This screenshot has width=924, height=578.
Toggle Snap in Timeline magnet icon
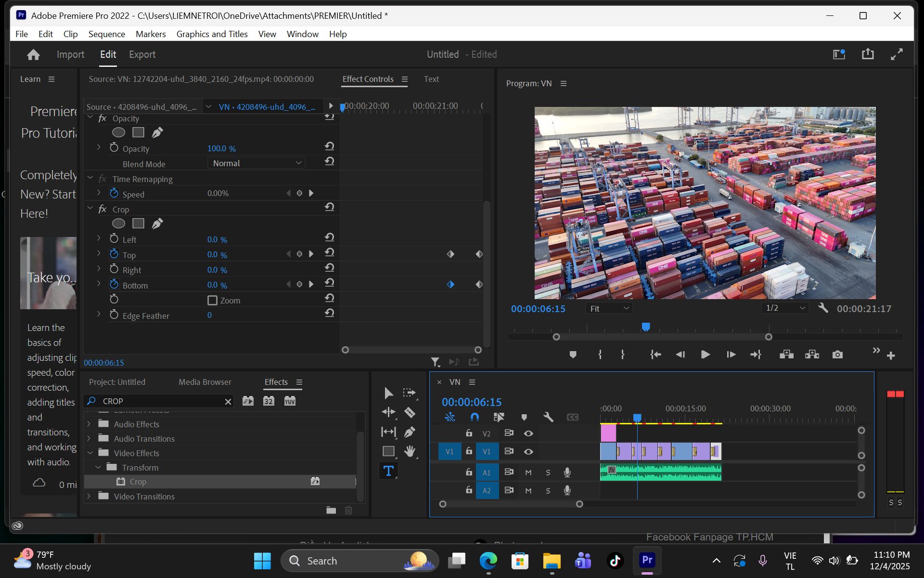coord(475,417)
